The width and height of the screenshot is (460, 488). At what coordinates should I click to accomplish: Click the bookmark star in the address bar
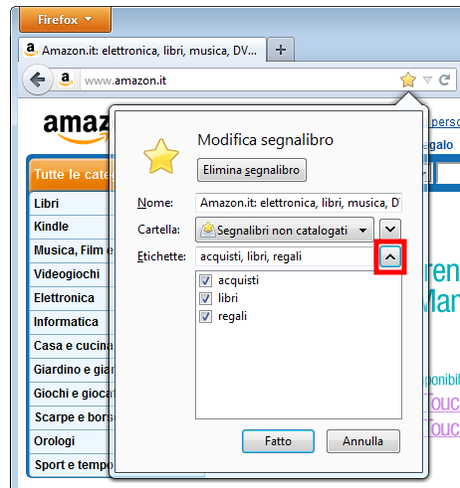coord(408,80)
